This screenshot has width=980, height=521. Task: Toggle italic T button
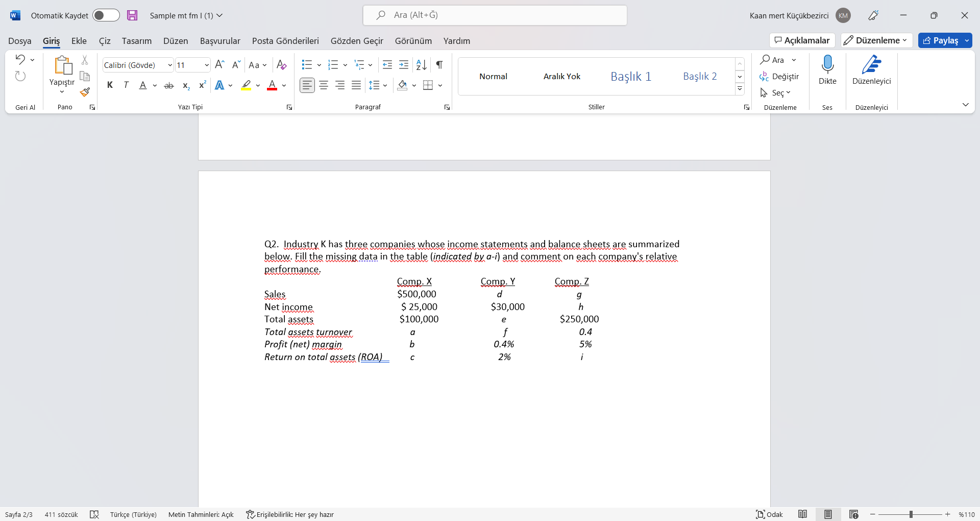126,85
